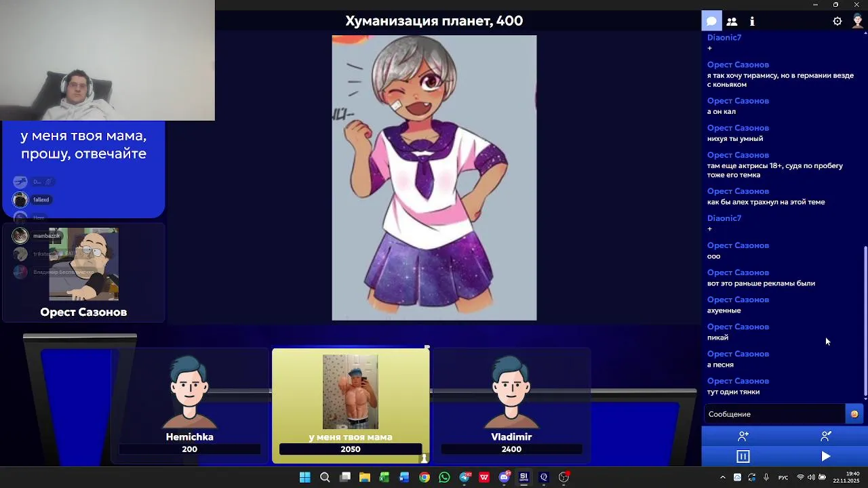Screen dimensions: 868x488
Task: Click the anime girl question image
Action: tap(434, 178)
